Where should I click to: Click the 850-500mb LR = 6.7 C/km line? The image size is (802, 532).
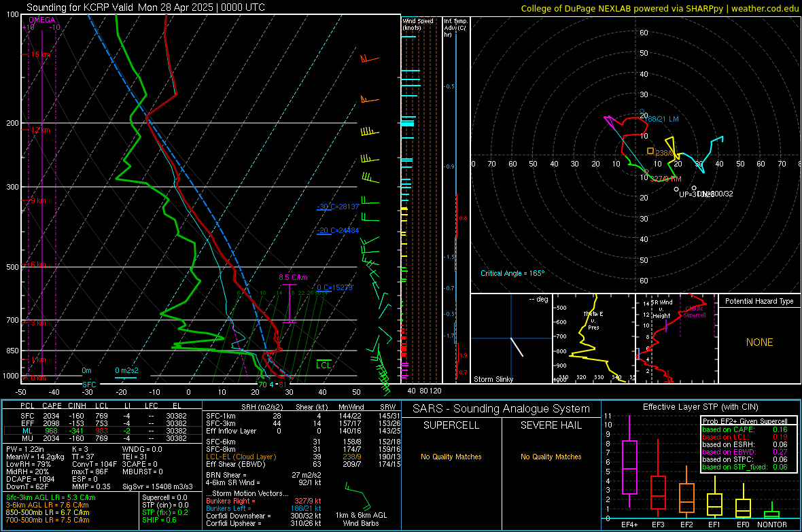pos(48,512)
